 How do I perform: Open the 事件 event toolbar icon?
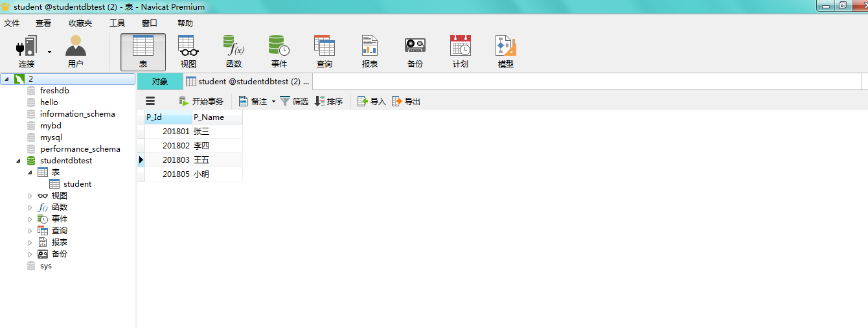[x=279, y=52]
